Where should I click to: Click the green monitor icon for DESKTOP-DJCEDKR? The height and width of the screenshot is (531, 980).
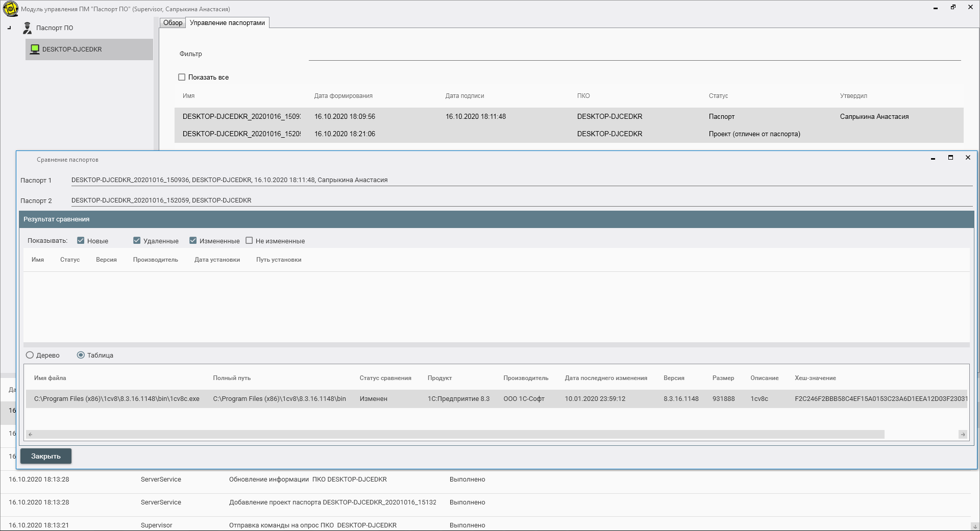pyautogui.click(x=35, y=49)
